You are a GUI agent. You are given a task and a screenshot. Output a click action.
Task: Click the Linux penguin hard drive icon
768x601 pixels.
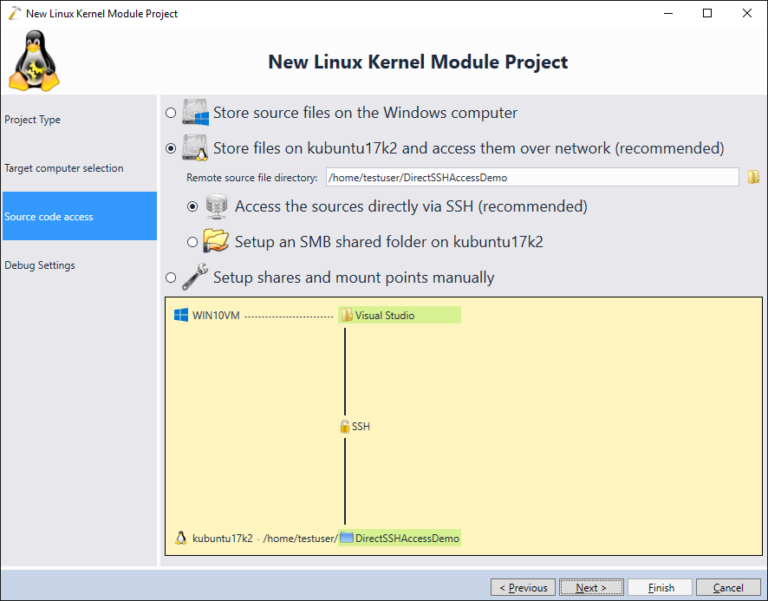point(195,148)
